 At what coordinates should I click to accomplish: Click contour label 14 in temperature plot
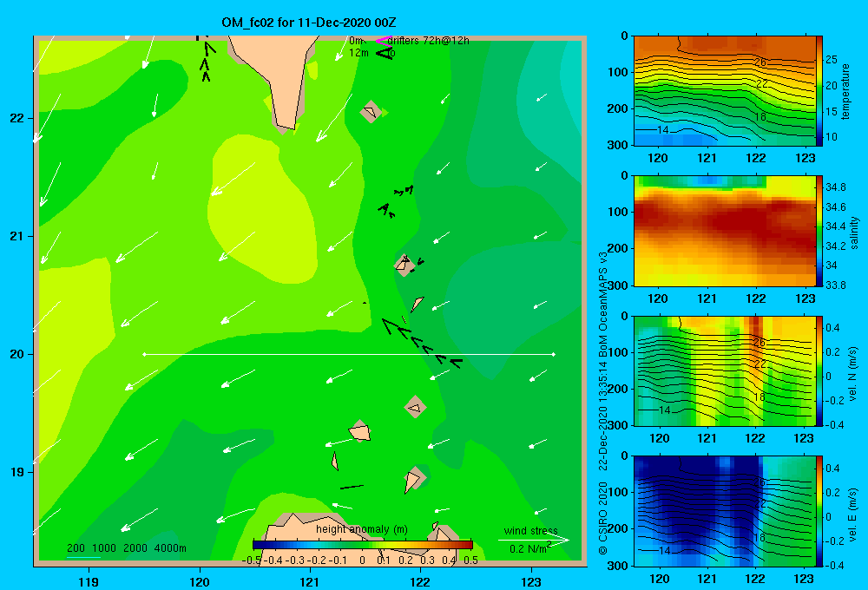663,130
